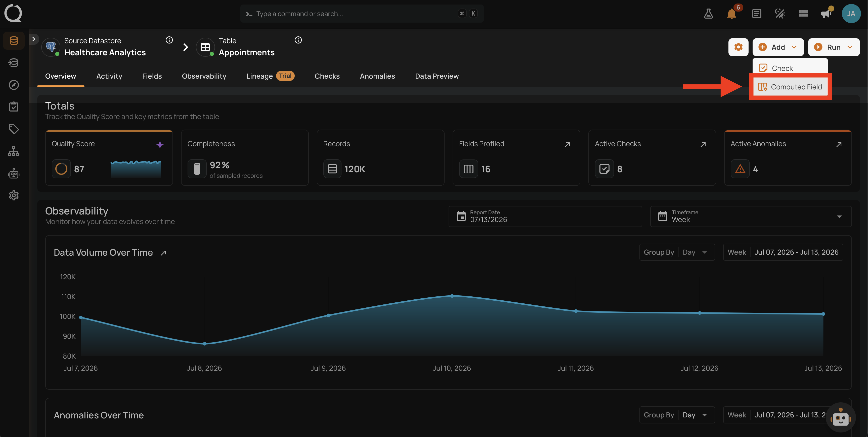Screen dimensions: 868x437
Task: Open the notifications bell icon
Action: [x=731, y=14]
